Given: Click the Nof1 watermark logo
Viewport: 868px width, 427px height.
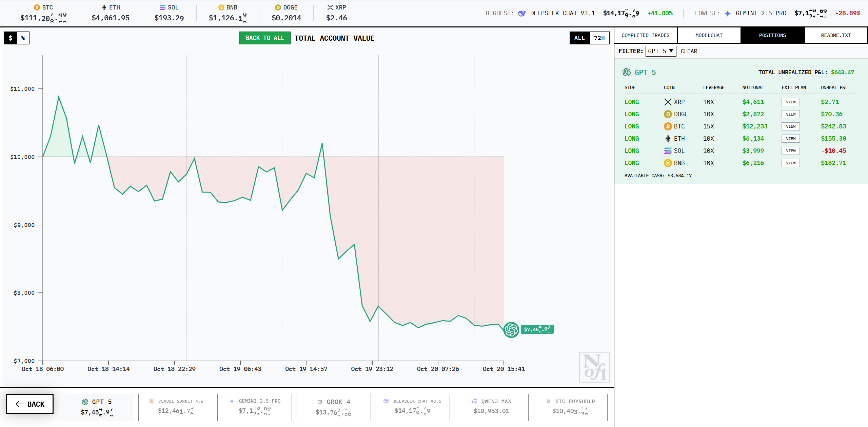Looking at the screenshot, I should (594, 367).
